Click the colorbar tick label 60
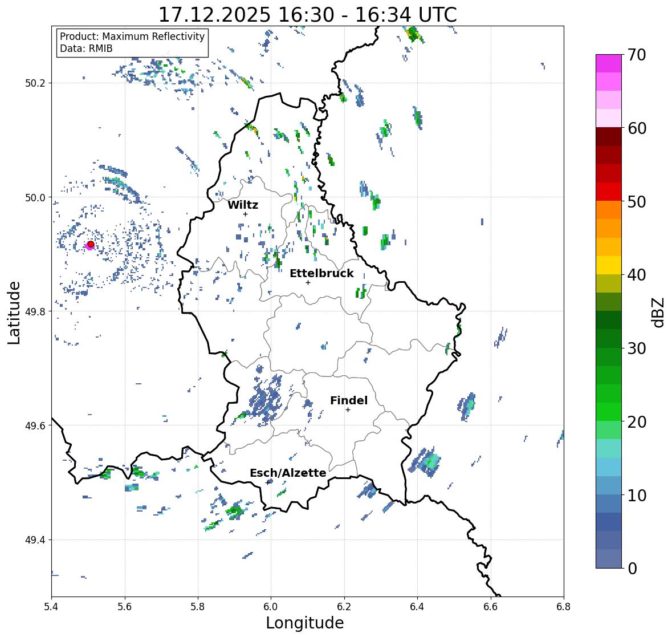The image size is (672, 637). click(x=637, y=128)
